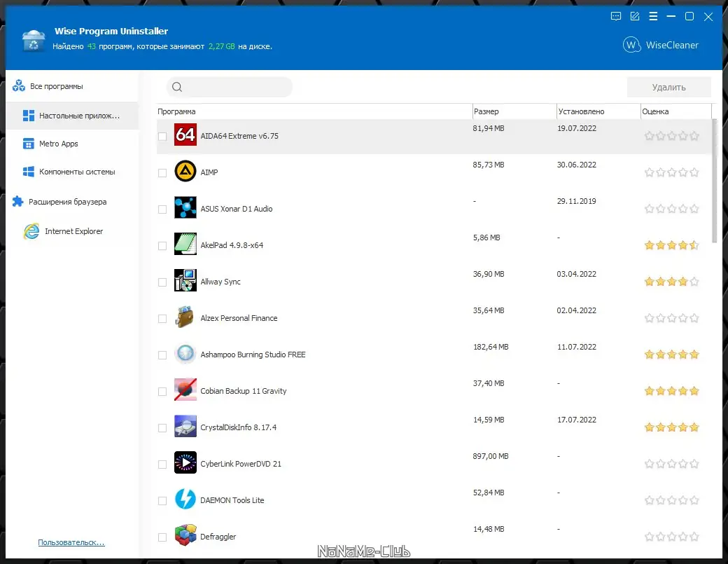Viewport: 728px width, 564px height.
Task: Tick the AIDA64 Extreme v6.75 checkbox
Action: 162,136
